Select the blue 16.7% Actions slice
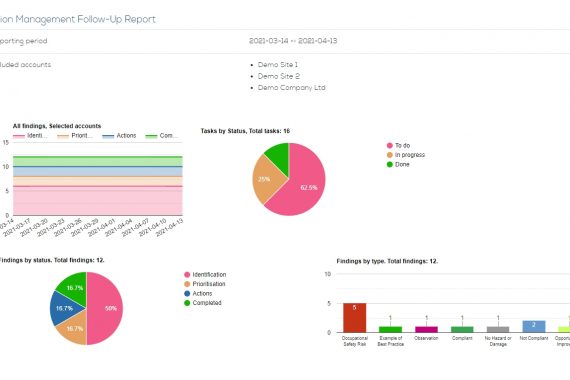 click(64, 308)
